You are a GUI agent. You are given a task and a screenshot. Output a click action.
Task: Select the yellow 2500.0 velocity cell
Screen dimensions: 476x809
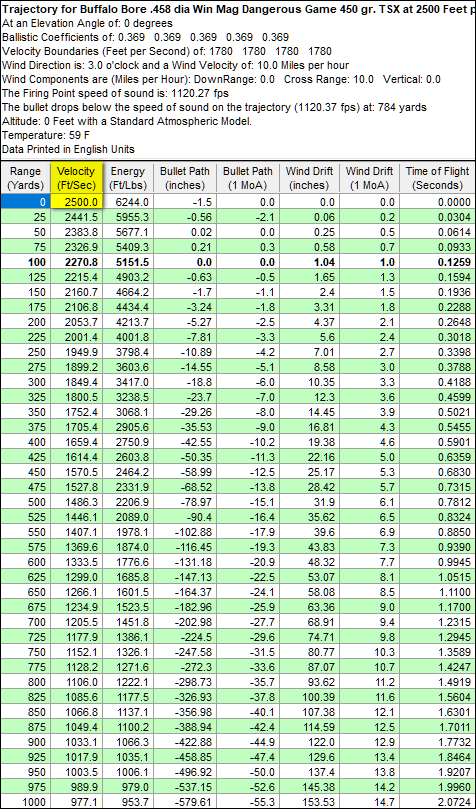77,202
